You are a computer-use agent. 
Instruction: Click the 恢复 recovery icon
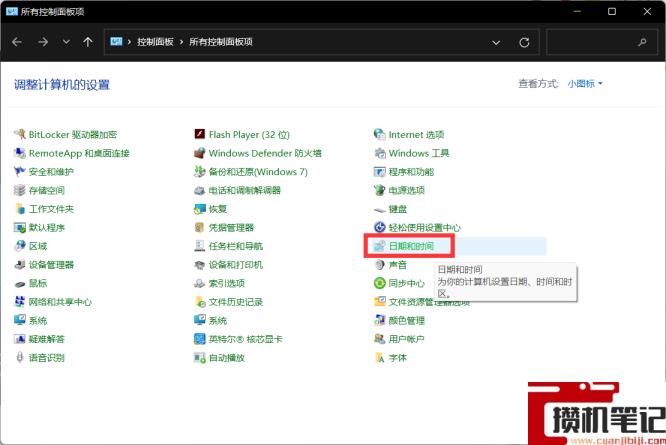point(200,209)
